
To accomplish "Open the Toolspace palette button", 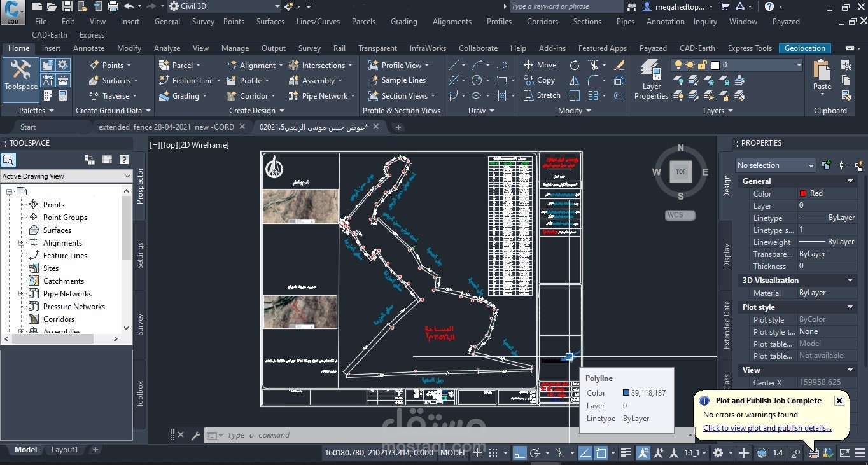I will coord(21,79).
